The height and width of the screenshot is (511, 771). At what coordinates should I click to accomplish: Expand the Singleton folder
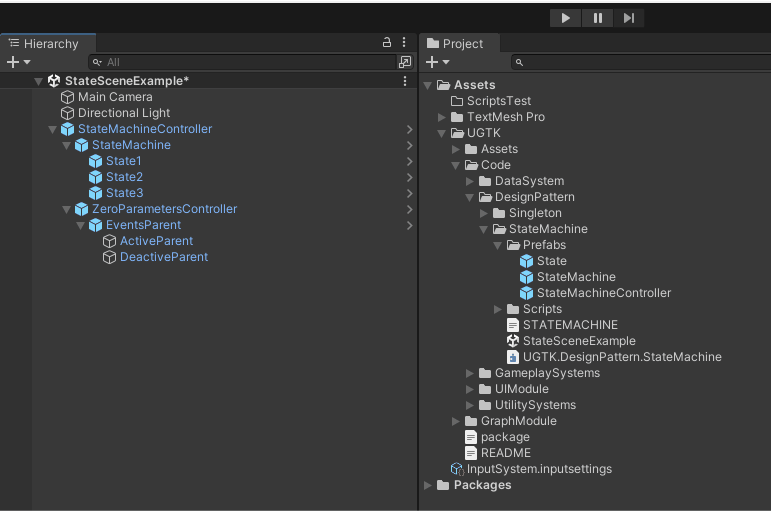[484, 213]
